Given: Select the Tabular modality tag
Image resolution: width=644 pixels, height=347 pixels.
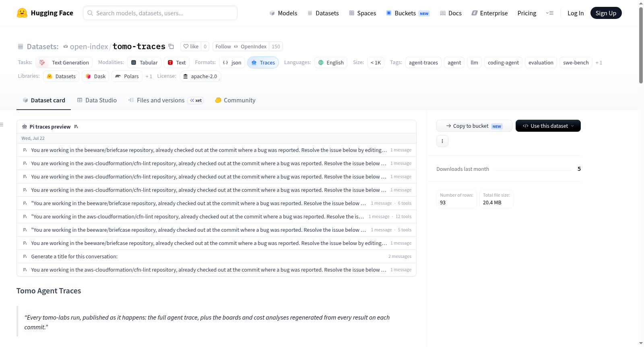Looking at the screenshot, I should pos(144,62).
